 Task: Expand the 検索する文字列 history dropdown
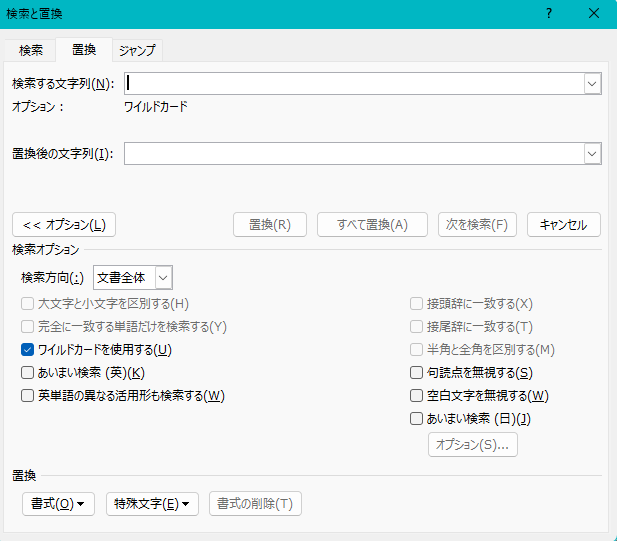tap(592, 83)
